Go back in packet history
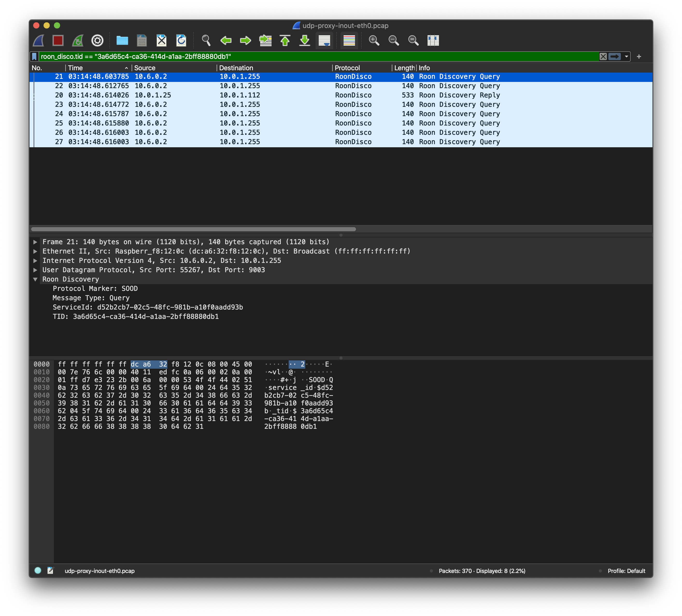 [x=226, y=41]
